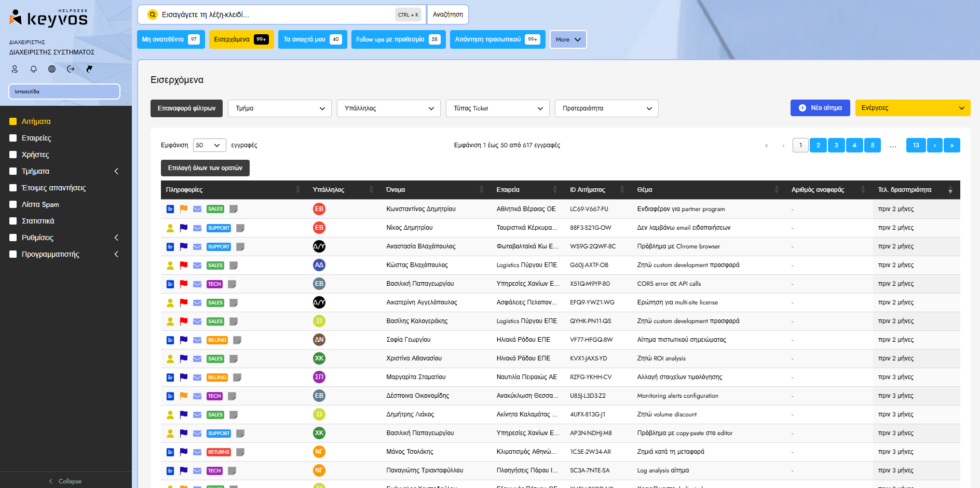This screenshot has width=980, height=488.
Task: Open Λίστα Spam in the sidebar
Action: [x=40, y=204]
